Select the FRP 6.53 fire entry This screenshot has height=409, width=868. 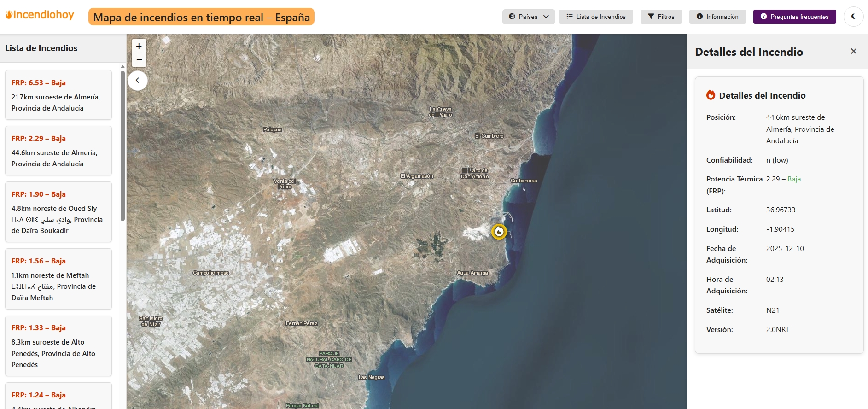click(x=58, y=95)
